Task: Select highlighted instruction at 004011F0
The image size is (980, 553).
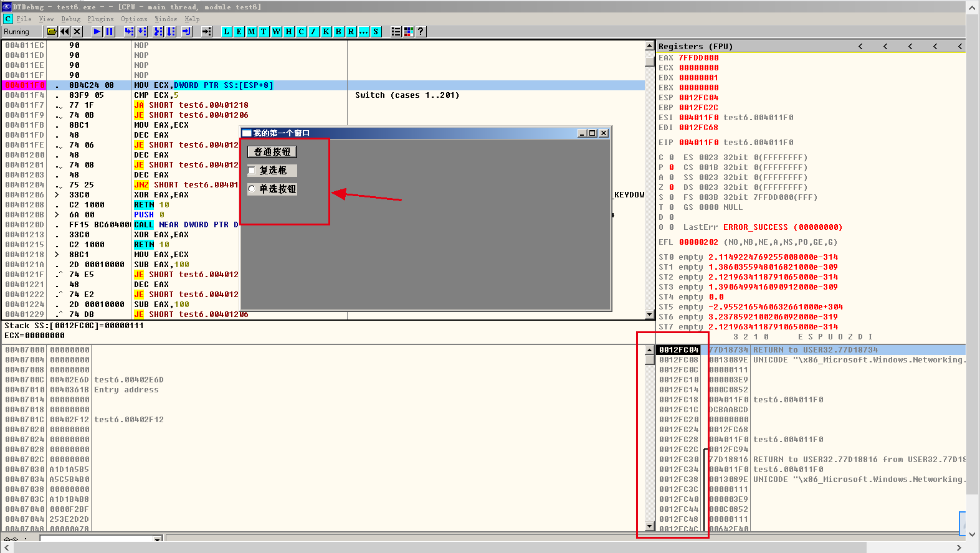Action: tap(324, 85)
